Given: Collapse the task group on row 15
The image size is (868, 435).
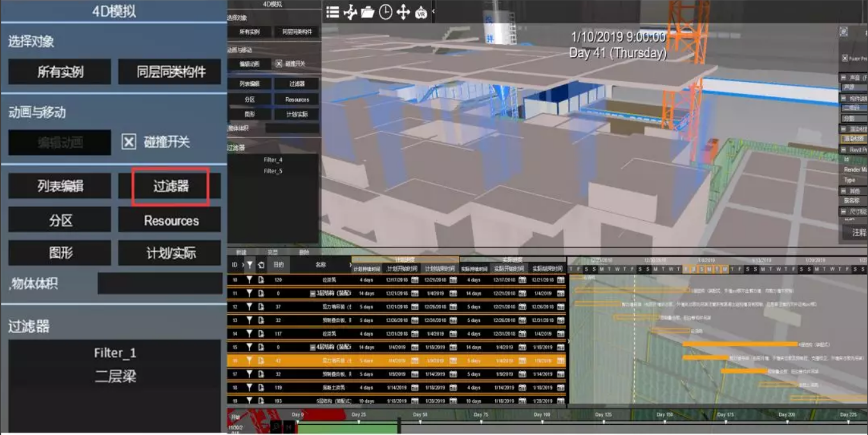Looking at the screenshot, I should point(311,347).
